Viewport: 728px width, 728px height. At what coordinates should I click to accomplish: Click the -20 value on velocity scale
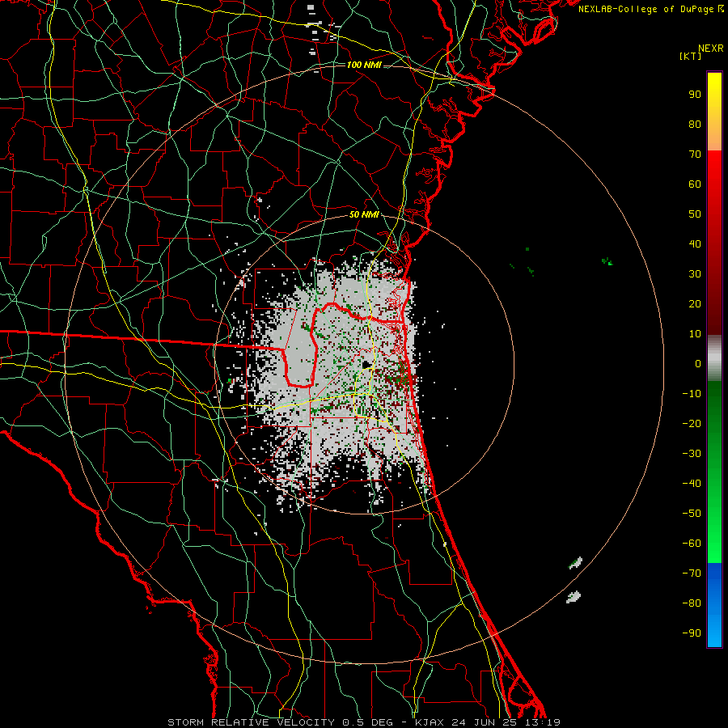[692, 423]
